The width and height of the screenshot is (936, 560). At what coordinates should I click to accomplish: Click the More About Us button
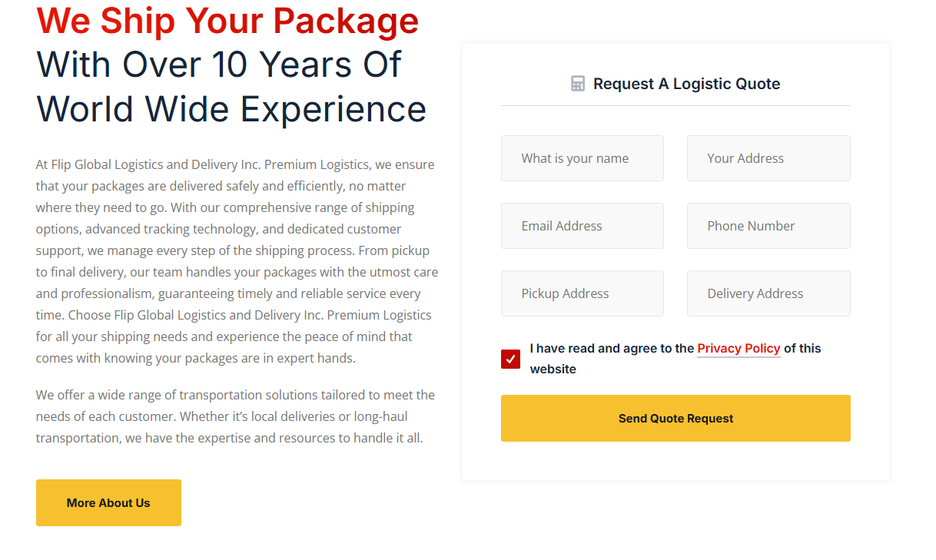[x=108, y=503]
